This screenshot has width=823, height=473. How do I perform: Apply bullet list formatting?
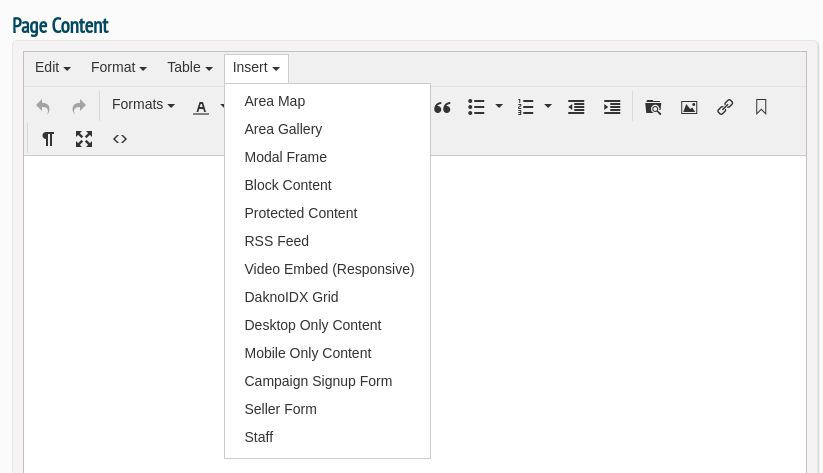click(x=476, y=107)
